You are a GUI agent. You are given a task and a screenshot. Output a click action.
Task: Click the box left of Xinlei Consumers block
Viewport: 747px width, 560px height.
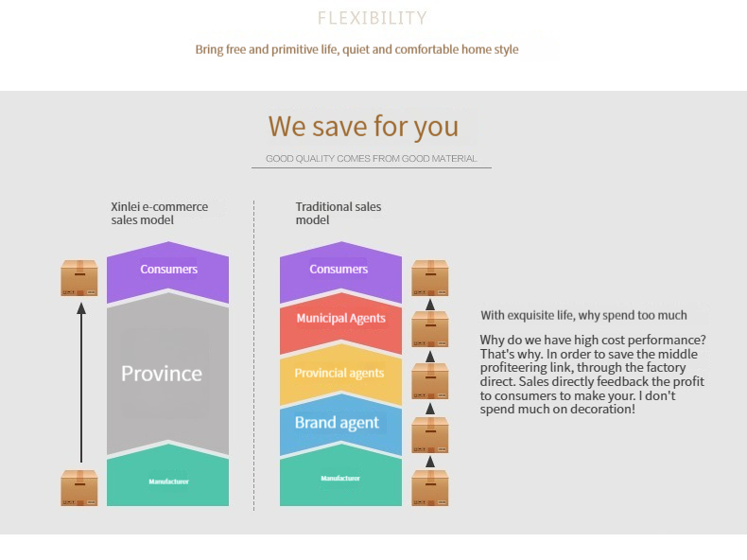pos(79,278)
